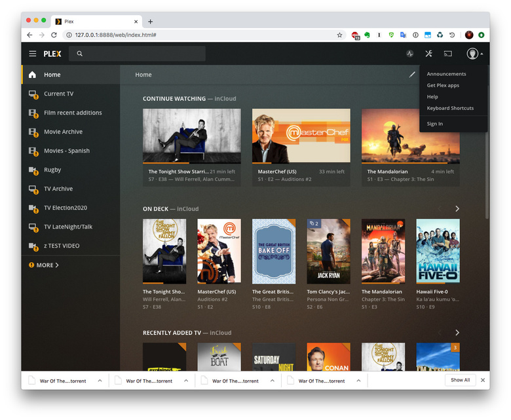Image resolution: width=511 pixels, height=420 pixels.
Task: Open the Jack Ryan poster on deck
Action: pyautogui.click(x=328, y=251)
